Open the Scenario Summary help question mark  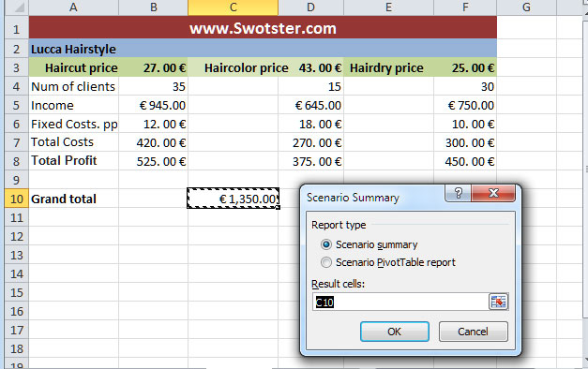(x=459, y=193)
